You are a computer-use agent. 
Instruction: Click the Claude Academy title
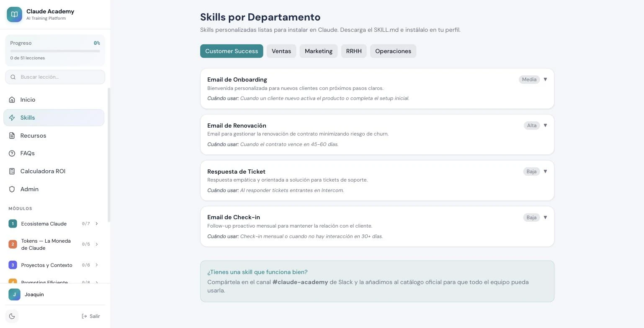pos(50,11)
